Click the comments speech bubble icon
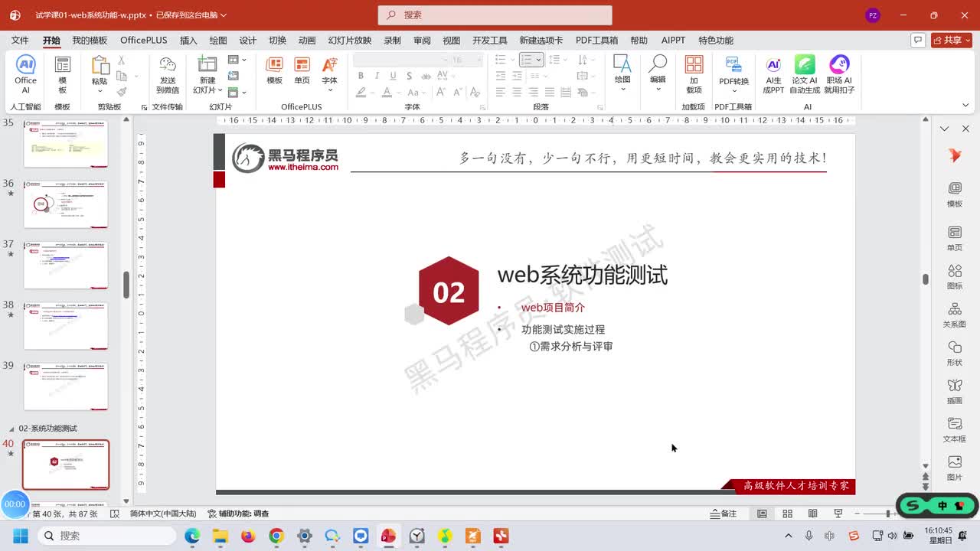The image size is (980, 551). (917, 40)
